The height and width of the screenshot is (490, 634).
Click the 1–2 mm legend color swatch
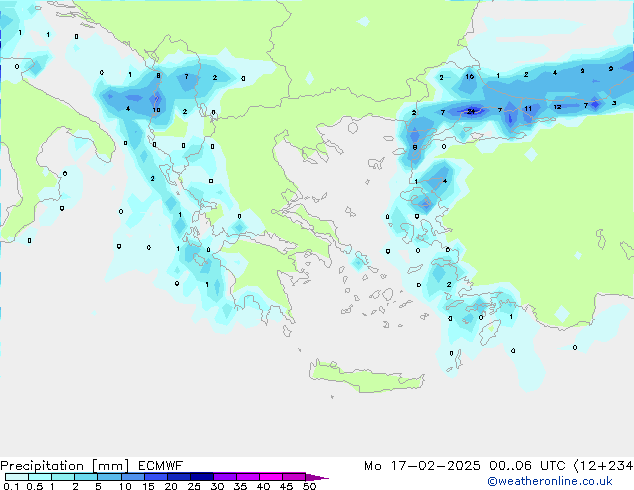tap(63, 477)
